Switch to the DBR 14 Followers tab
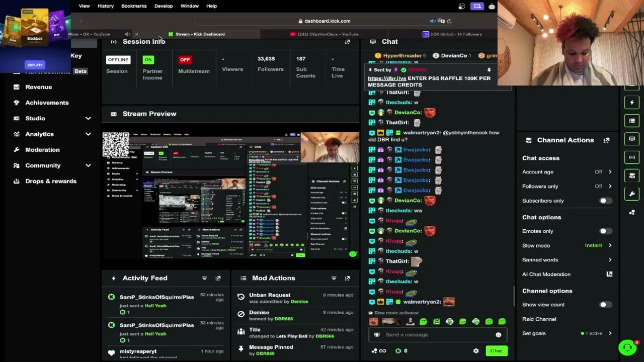This screenshot has width=644, height=362. [x=452, y=34]
